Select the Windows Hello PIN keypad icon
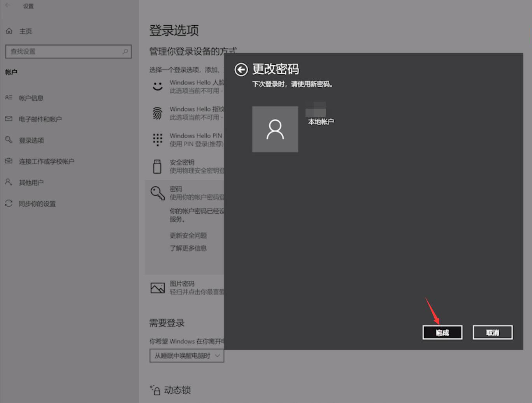Screen dimensions: 532x403 click(x=158, y=139)
